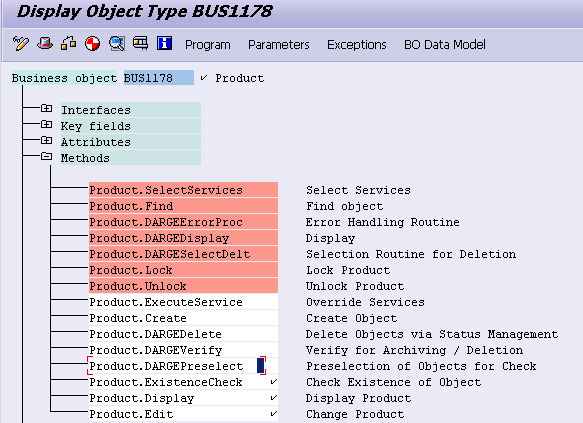Viewport: 583px width, 423px height.
Task: Select the Product.SelectServices method
Action: (183, 190)
